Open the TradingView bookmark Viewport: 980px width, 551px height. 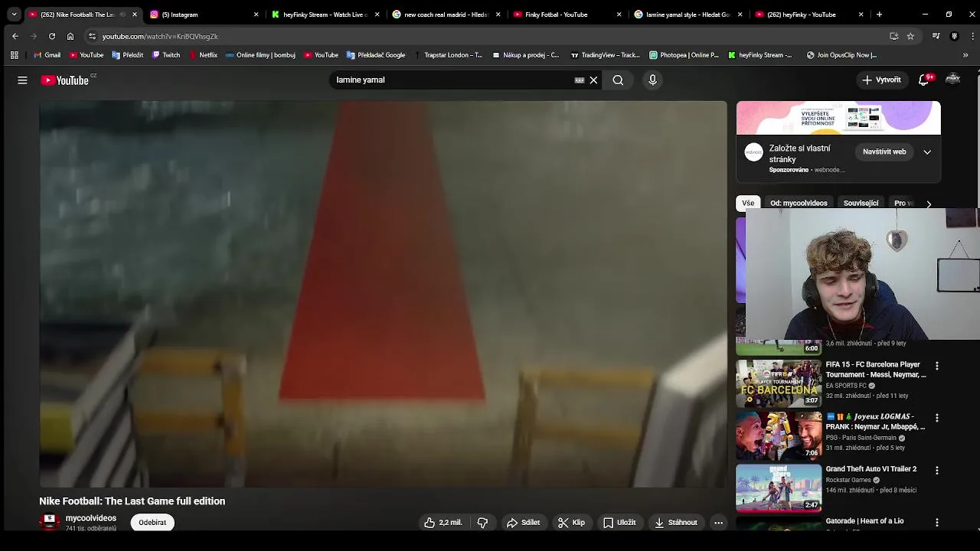[605, 55]
